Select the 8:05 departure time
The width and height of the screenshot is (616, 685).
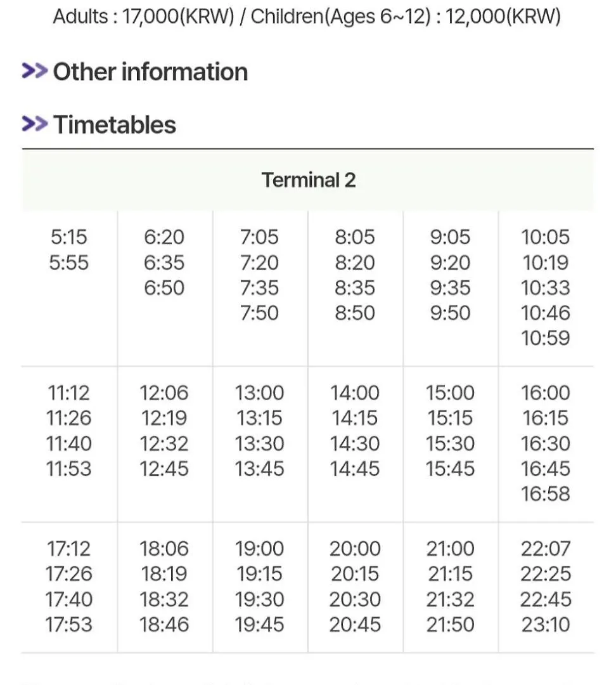pos(354,237)
